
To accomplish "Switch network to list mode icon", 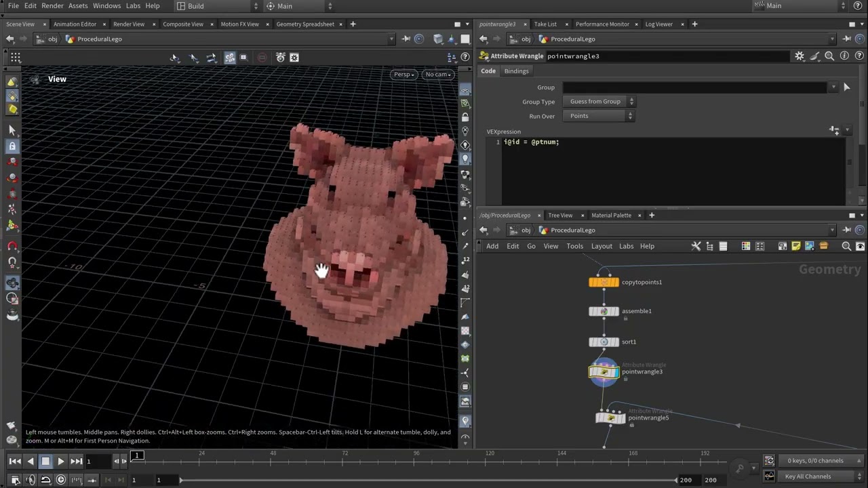I will (723, 246).
